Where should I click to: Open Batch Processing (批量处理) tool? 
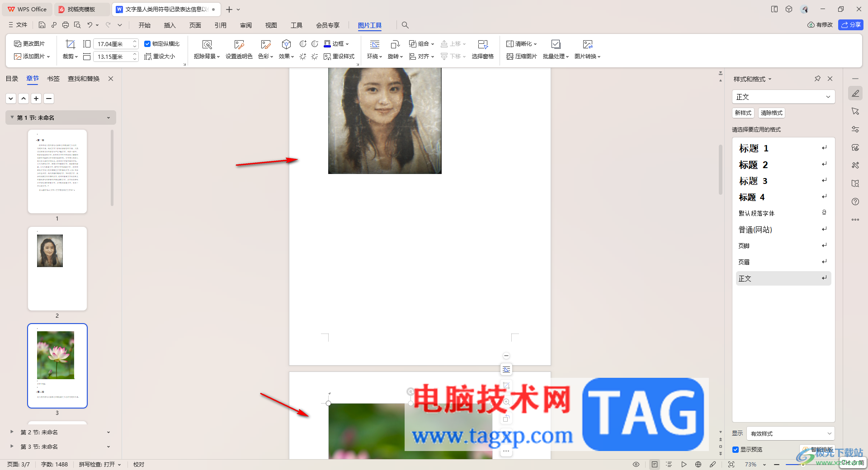point(556,49)
